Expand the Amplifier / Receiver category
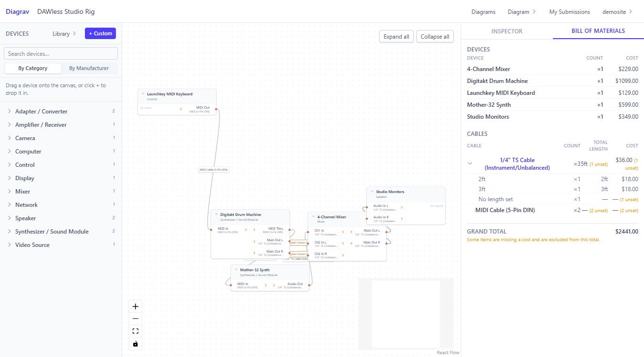The image size is (644, 357). point(61,125)
